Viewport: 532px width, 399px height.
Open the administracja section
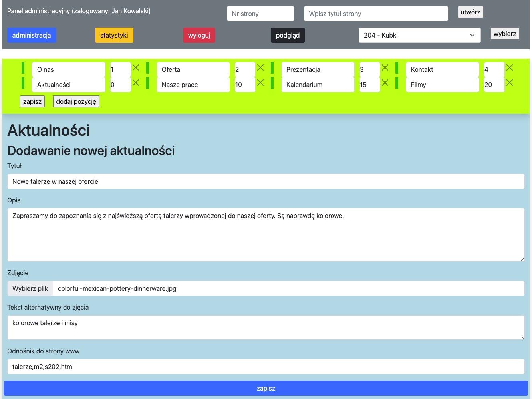tap(32, 35)
